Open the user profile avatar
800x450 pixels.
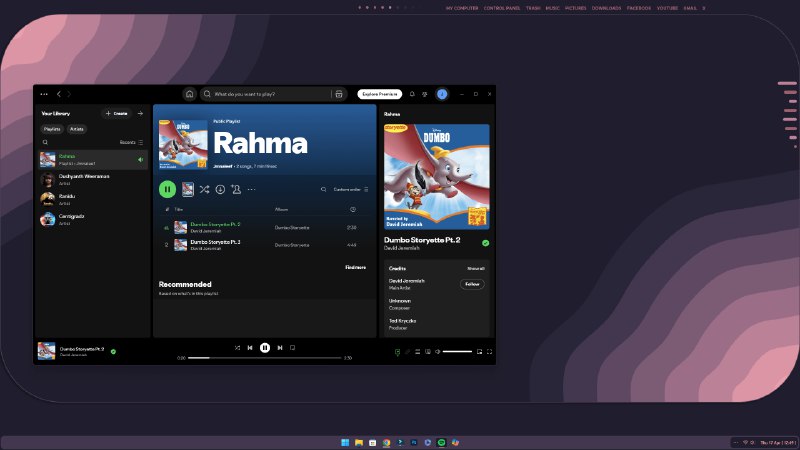[x=442, y=94]
